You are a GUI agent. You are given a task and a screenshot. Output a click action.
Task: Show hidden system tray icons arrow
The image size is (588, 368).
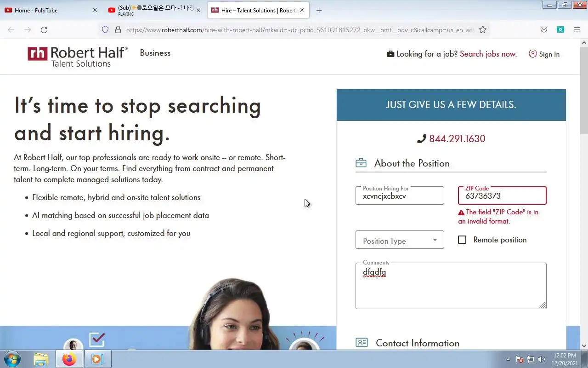click(508, 359)
